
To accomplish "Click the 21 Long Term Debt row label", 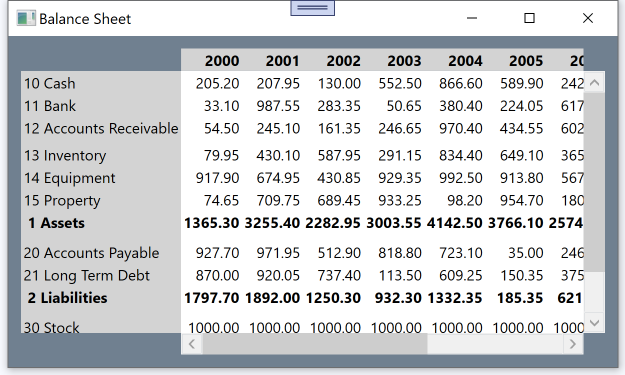I will pos(86,275).
